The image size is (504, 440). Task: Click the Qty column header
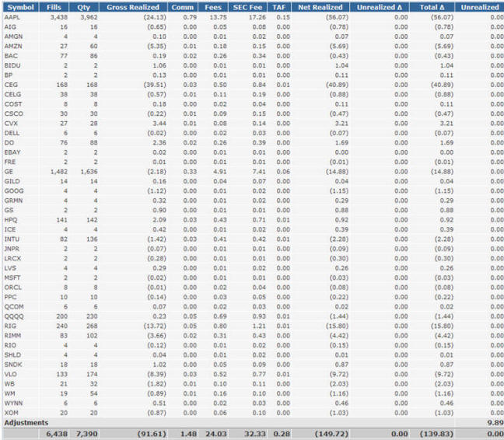(x=84, y=7)
